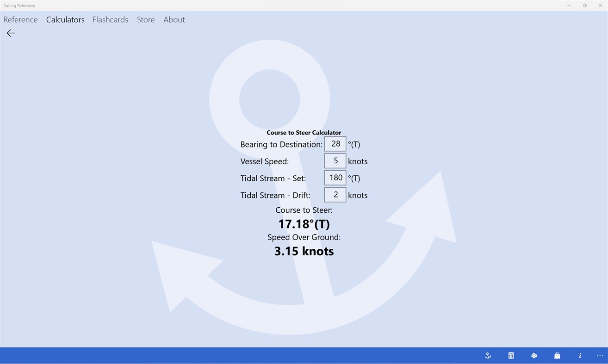608x364 pixels.
Task: Open the Reference menu
Action: pos(20,19)
